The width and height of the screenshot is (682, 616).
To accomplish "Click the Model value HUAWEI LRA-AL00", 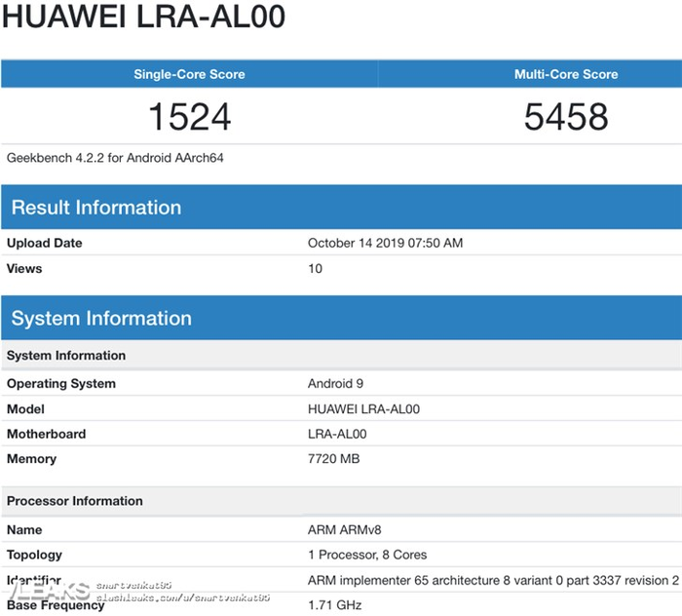I will pyautogui.click(x=363, y=409).
